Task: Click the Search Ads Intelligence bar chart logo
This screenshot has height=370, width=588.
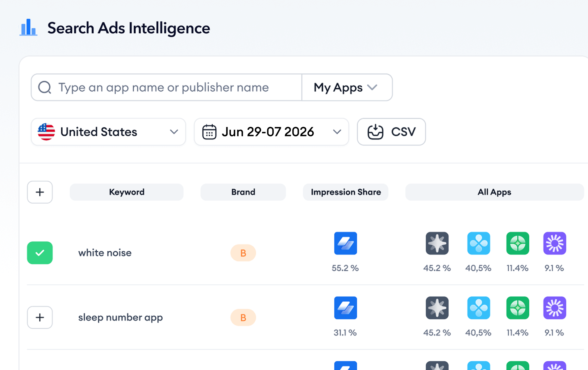Action: click(x=28, y=27)
